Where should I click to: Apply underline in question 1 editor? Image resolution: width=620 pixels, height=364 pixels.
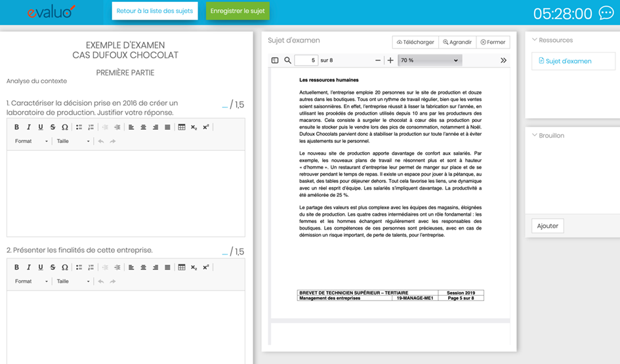point(40,127)
